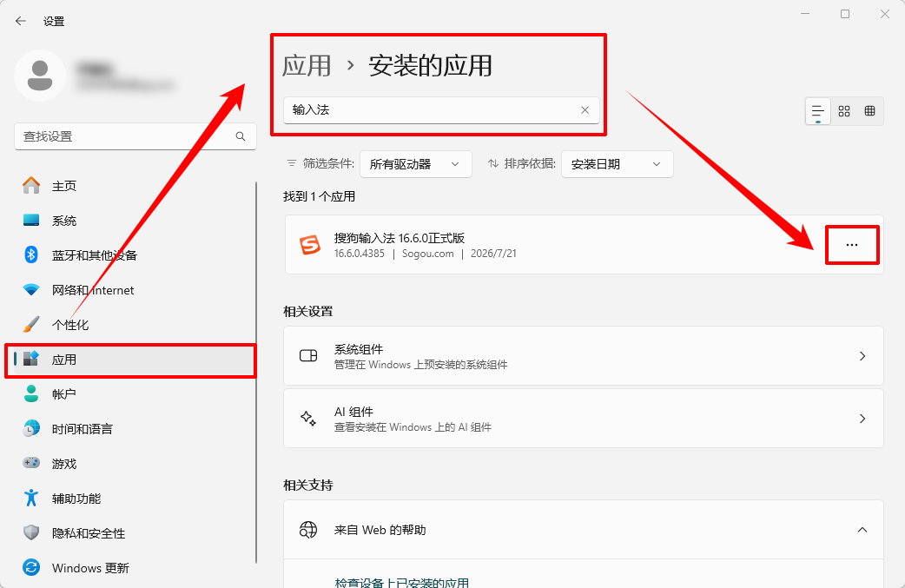
Task: Open 系统组件 settings
Action: coord(584,356)
